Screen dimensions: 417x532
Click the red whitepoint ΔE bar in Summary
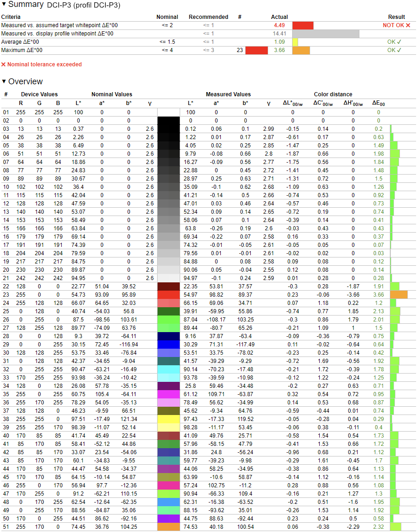(303, 25)
